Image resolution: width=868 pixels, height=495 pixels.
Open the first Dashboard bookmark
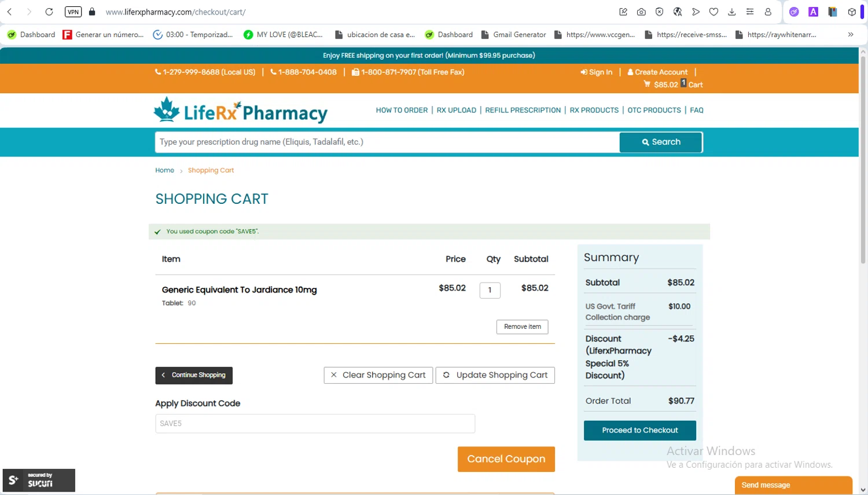[x=31, y=35]
